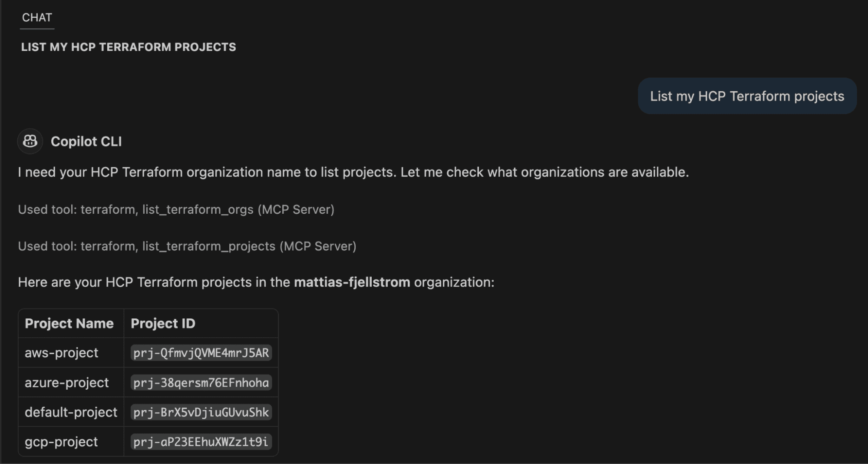The image size is (868, 464).
Task: Click the ID prj-QfmvjQVME4mrJ5AR
Action: (x=201, y=353)
